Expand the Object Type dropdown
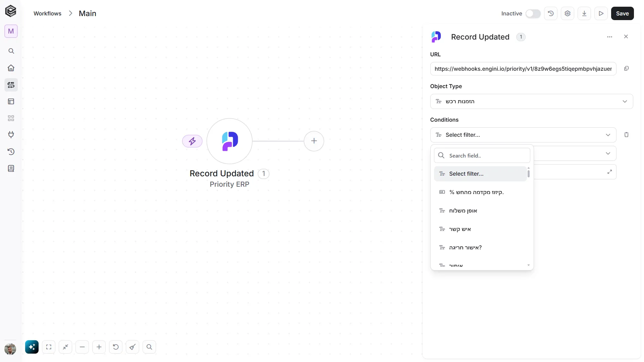The image size is (644, 362). (532, 101)
